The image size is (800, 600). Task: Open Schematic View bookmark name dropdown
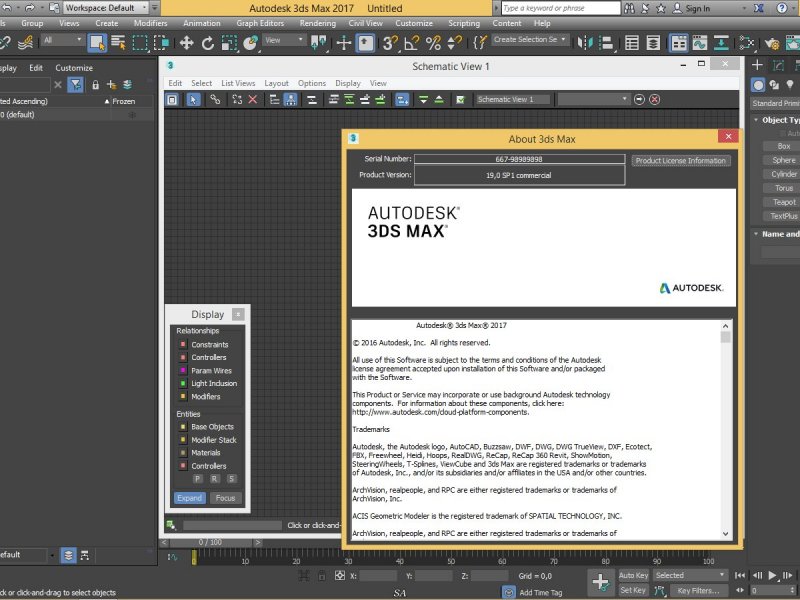[x=593, y=99]
